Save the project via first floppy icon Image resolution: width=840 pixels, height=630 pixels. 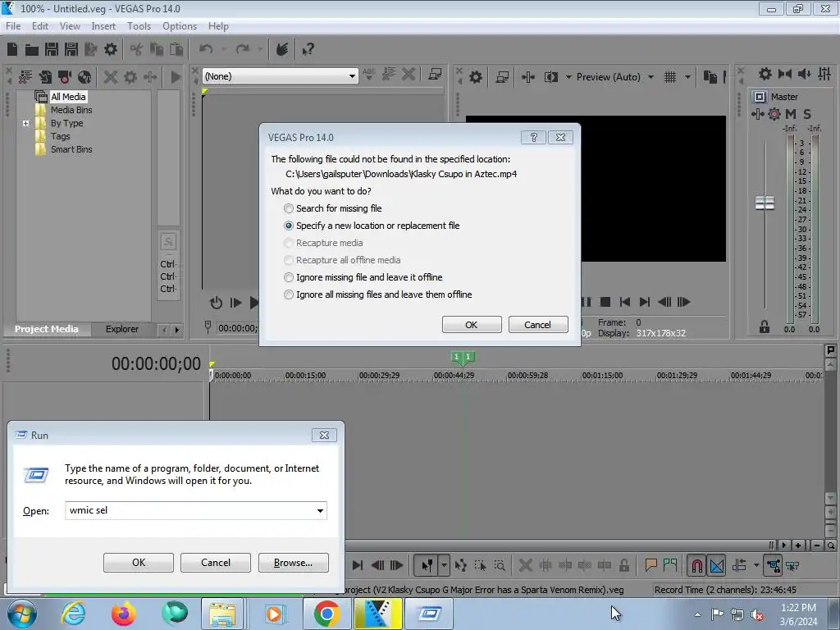(52, 49)
